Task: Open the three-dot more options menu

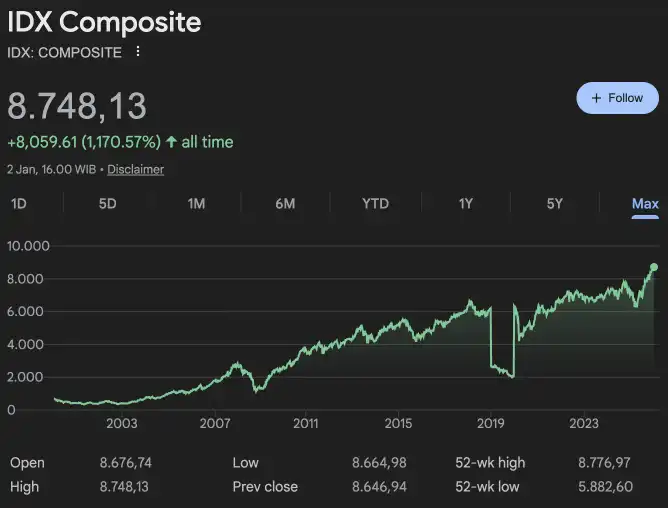Action: pos(138,52)
